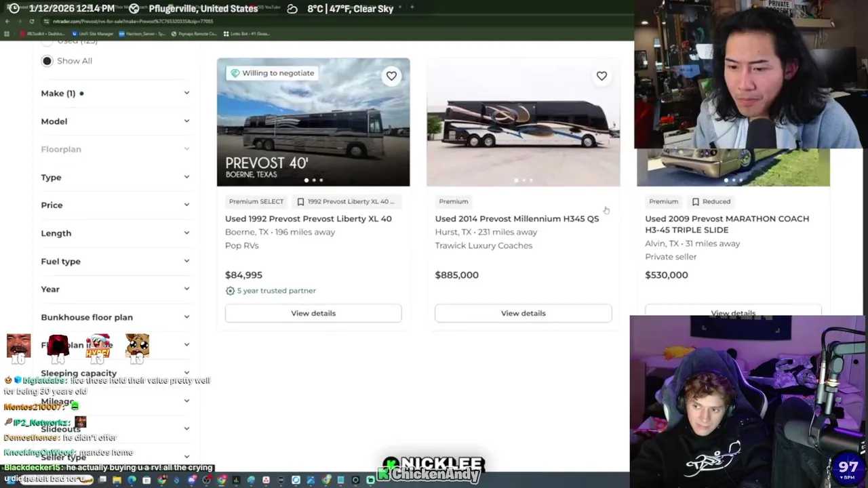The width and height of the screenshot is (868, 488).
Task: Click 'Alvin, TX · 31 miles away' text
Action: [692, 243]
